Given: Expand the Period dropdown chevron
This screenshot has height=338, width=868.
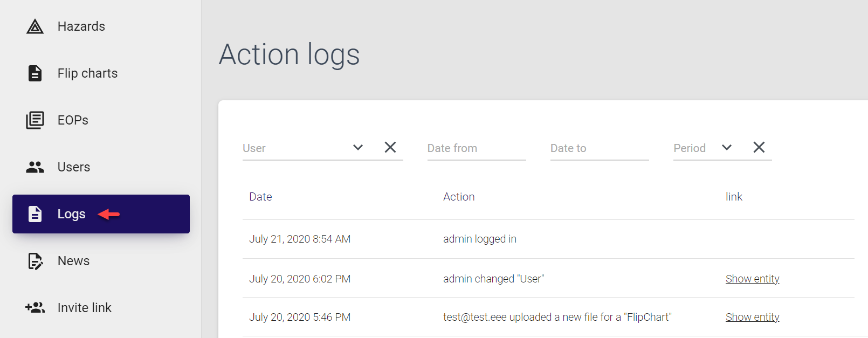Looking at the screenshot, I should tap(727, 147).
